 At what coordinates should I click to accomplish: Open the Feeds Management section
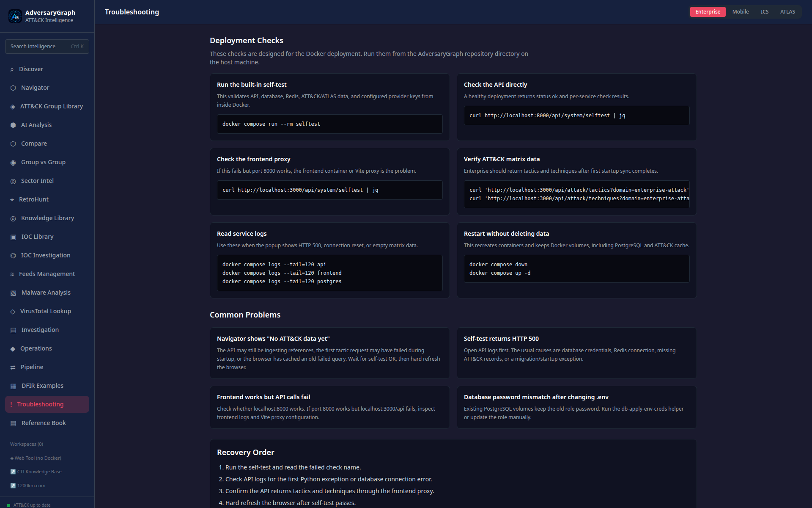click(x=47, y=274)
